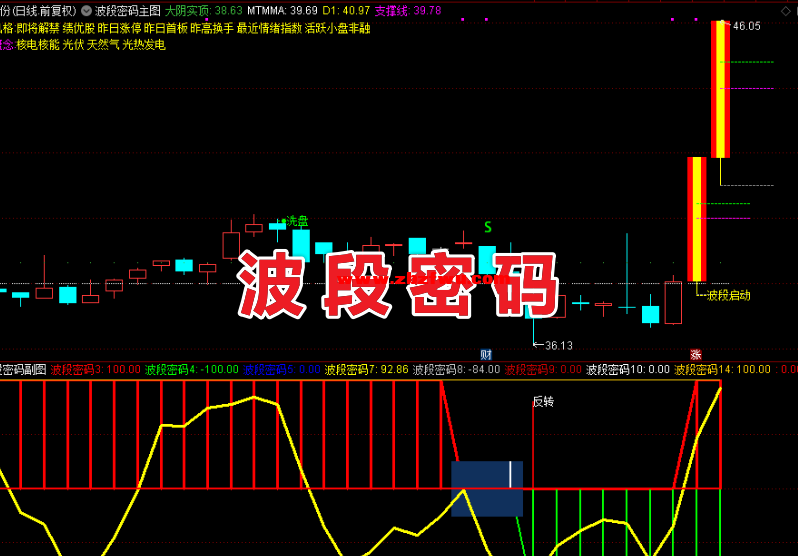
Task: Open the 天然气 concept tag
Action: (x=103, y=45)
